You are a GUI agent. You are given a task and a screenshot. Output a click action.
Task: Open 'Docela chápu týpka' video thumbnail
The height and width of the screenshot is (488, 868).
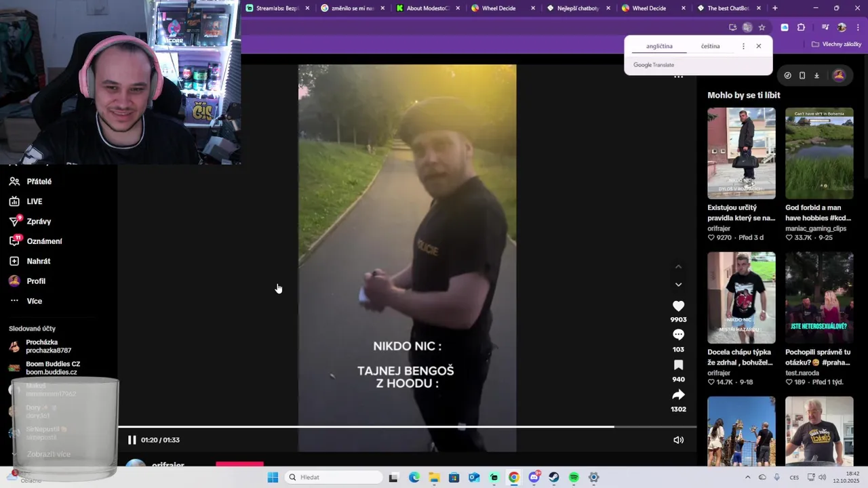tap(741, 298)
